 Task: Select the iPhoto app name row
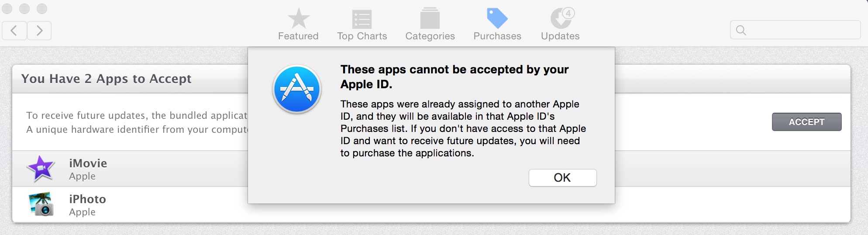tap(130, 205)
